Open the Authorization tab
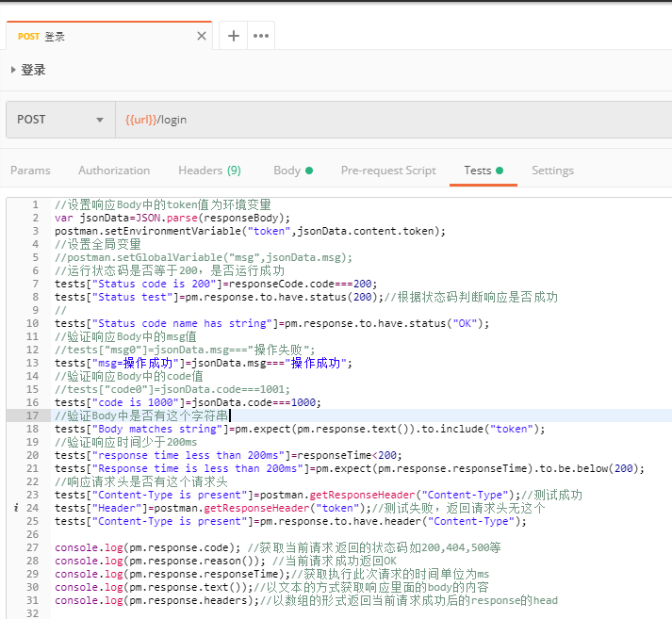 [114, 171]
